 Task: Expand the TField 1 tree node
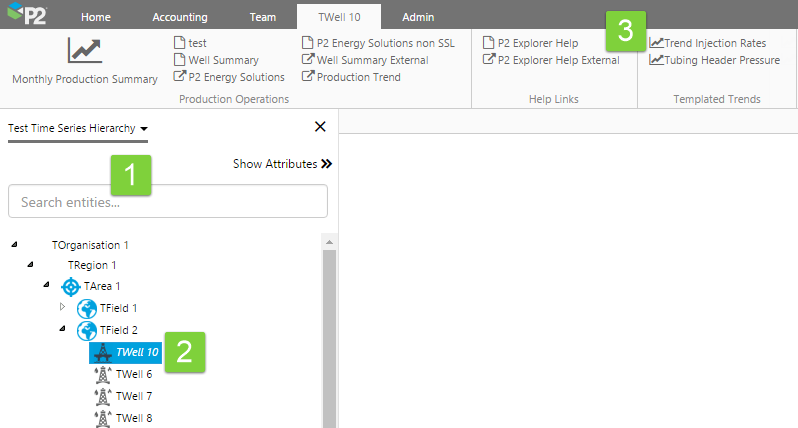[62, 306]
